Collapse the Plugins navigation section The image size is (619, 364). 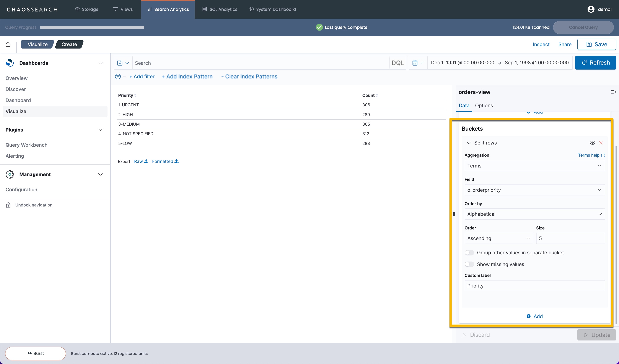tap(100, 130)
